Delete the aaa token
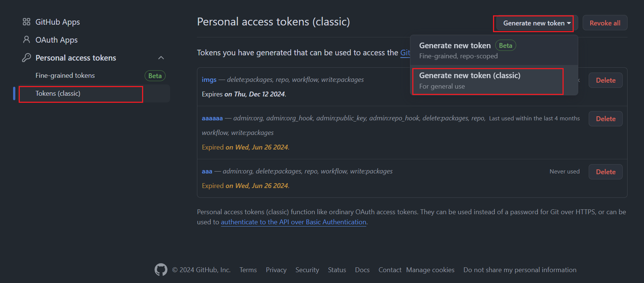Screen dimensions: 644x283 pos(606,172)
